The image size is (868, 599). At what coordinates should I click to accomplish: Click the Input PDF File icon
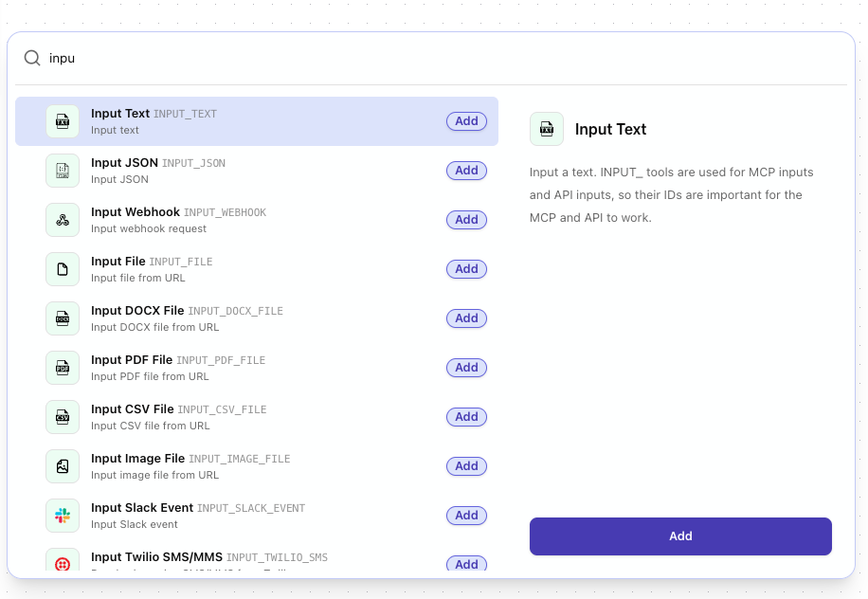tap(63, 368)
